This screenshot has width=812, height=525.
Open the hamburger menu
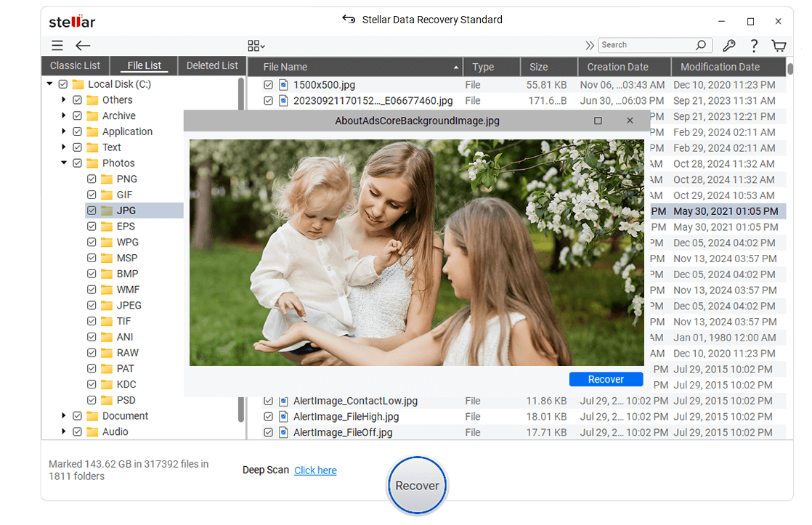pyautogui.click(x=57, y=45)
